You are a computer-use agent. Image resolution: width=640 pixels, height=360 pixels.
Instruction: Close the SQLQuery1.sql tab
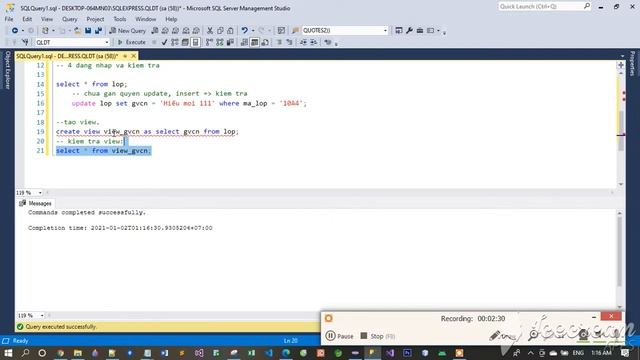click(133, 56)
